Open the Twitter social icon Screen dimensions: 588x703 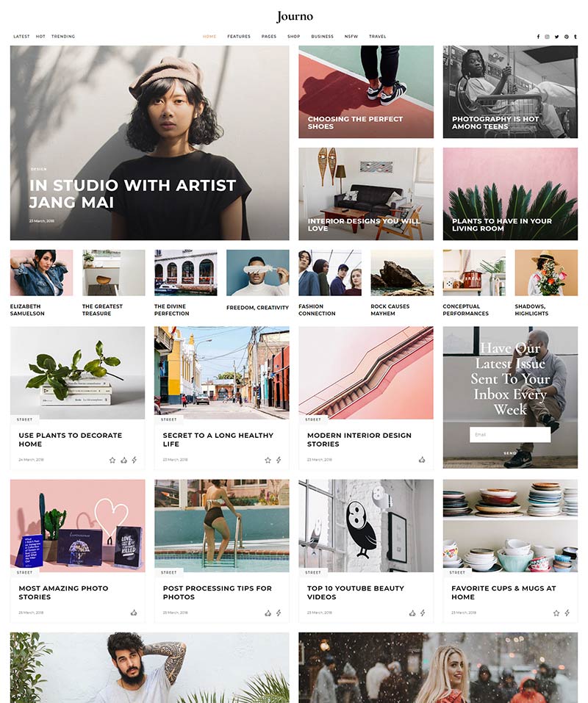[556, 37]
